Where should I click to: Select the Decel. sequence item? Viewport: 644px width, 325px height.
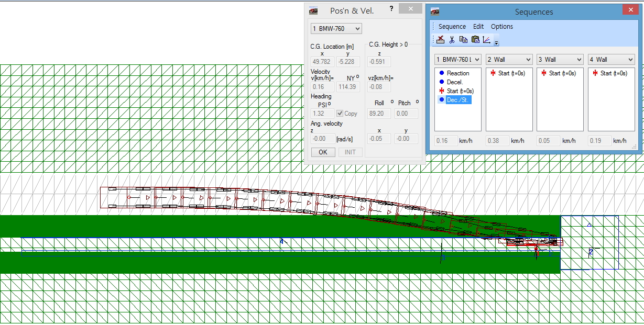[x=455, y=82]
